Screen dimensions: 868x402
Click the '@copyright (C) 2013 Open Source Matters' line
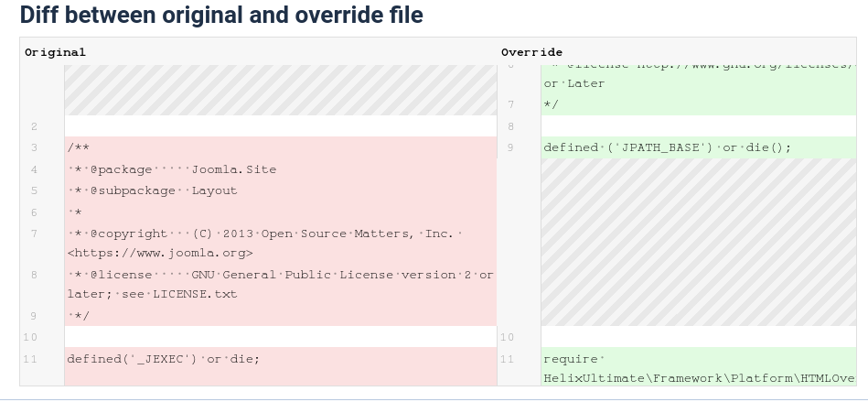pyautogui.click(x=263, y=234)
